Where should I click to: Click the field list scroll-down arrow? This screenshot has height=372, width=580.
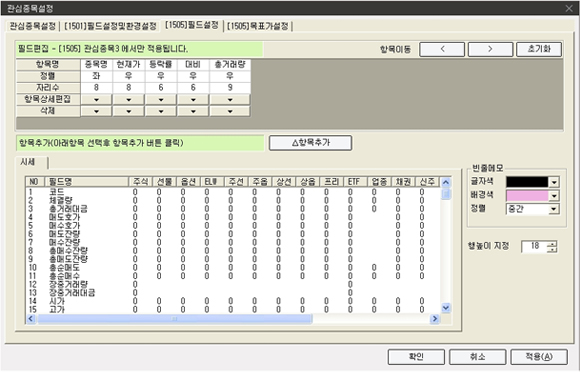446,308
